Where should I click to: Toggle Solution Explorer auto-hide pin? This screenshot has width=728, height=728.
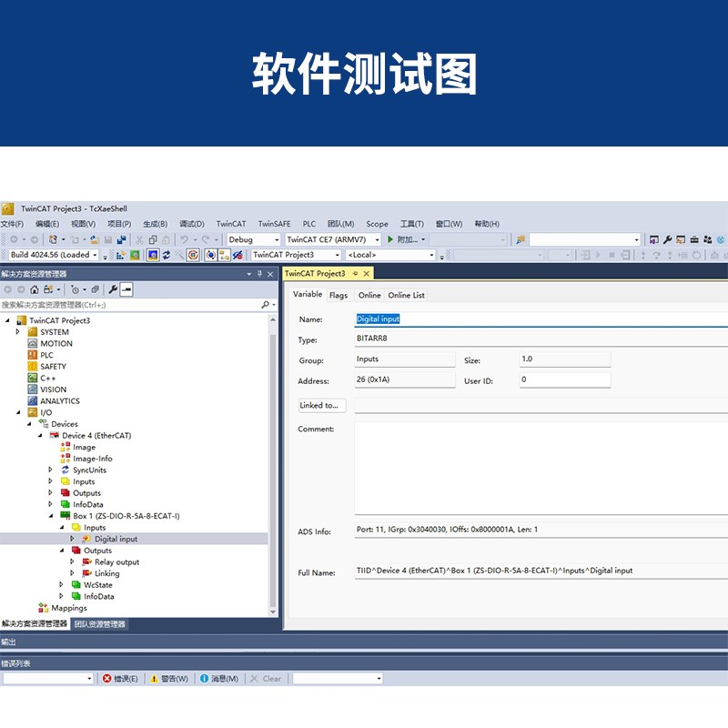(x=259, y=274)
